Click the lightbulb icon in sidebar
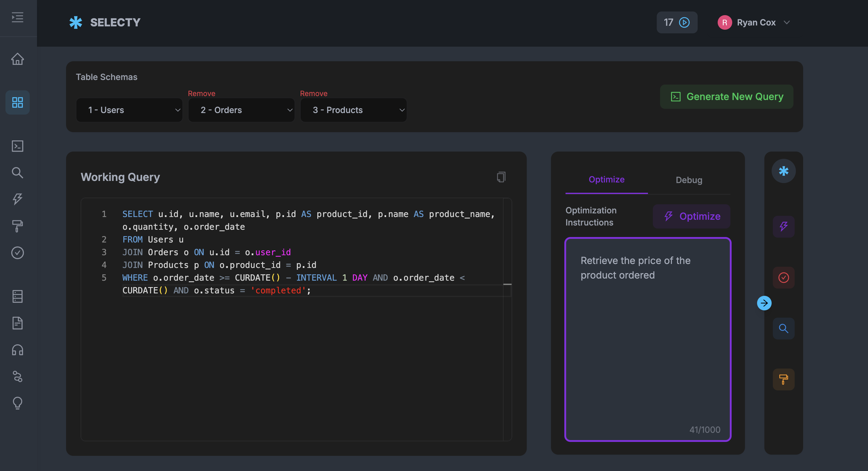 [18, 403]
